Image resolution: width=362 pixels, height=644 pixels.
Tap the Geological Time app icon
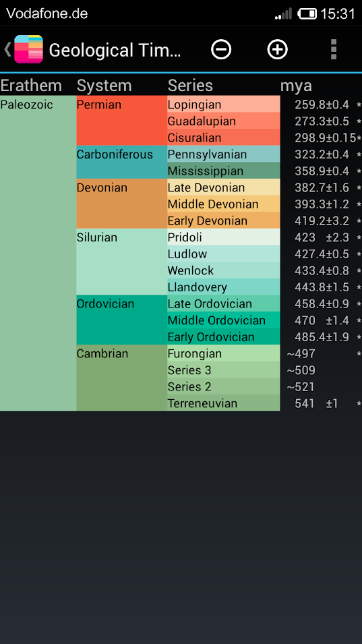pyautogui.click(x=29, y=49)
